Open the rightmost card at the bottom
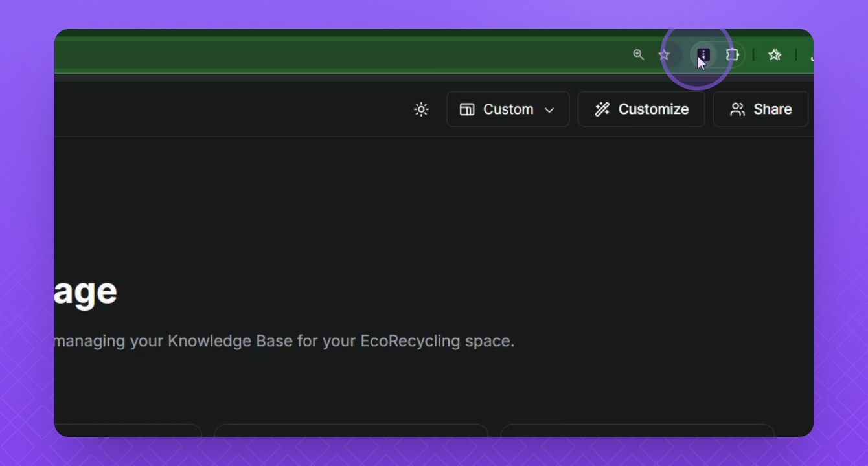Viewport: 868px width, 466px height. pyautogui.click(x=637, y=430)
